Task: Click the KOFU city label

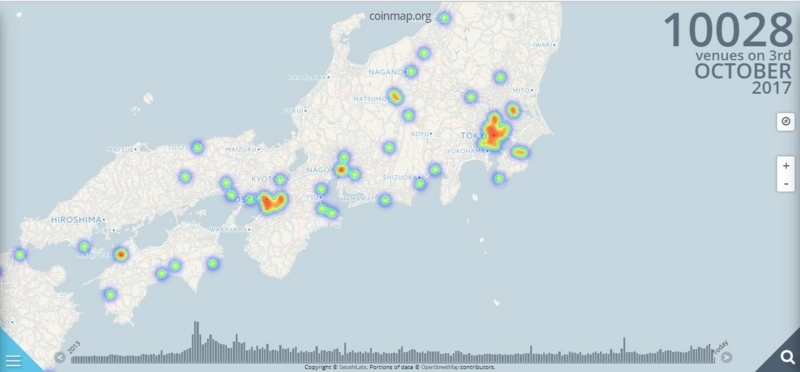Action: pyautogui.click(x=420, y=133)
